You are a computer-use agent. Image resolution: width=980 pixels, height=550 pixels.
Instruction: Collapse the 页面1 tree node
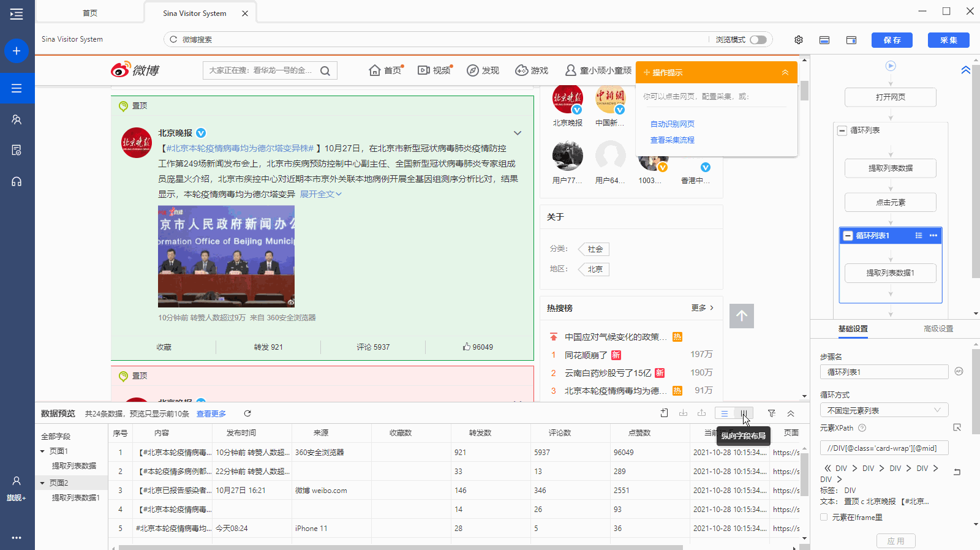tap(42, 451)
